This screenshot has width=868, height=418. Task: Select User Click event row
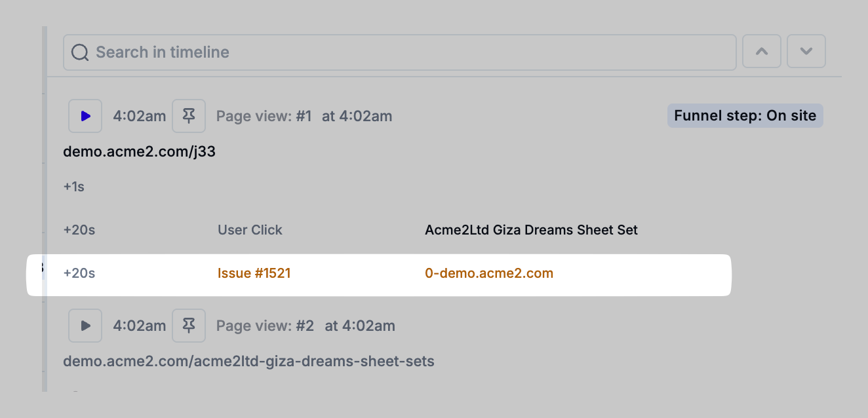pos(250,230)
